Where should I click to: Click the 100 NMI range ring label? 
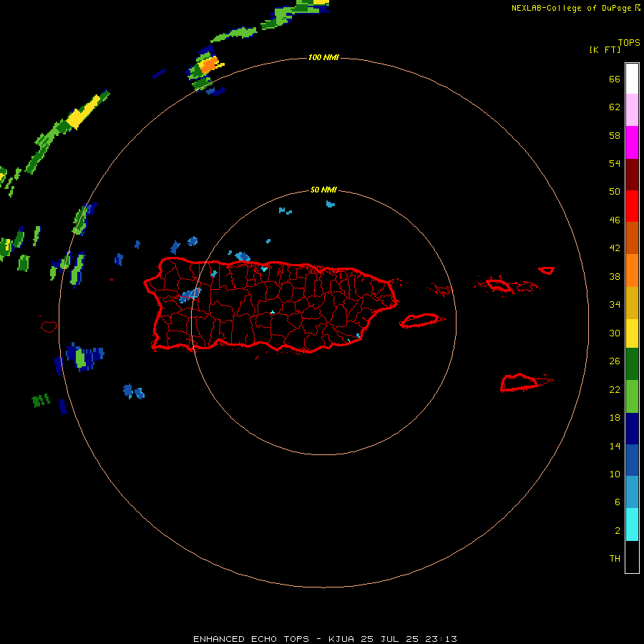pyautogui.click(x=323, y=57)
